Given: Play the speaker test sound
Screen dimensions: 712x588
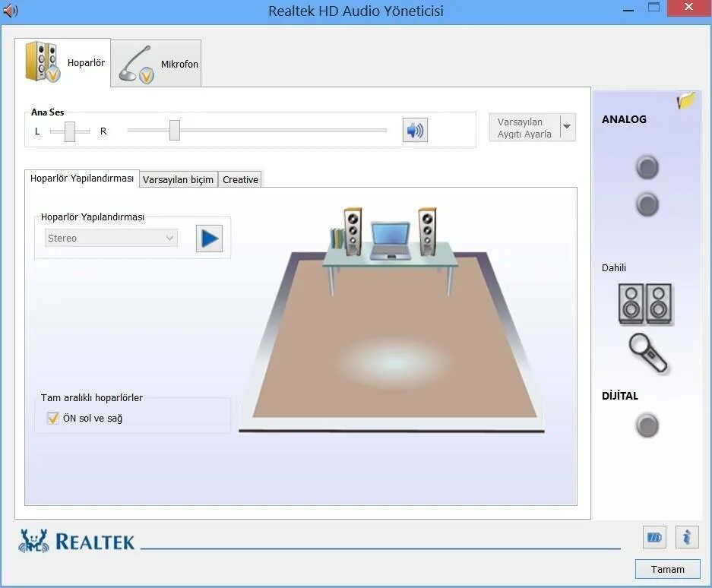Looking at the screenshot, I should (x=209, y=239).
